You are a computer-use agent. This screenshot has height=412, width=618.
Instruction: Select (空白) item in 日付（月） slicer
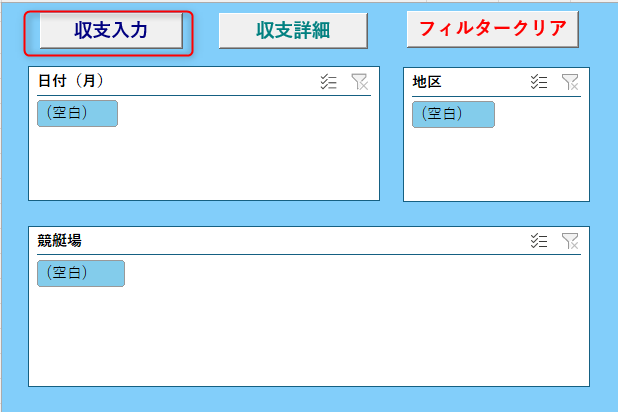(x=77, y=114)
